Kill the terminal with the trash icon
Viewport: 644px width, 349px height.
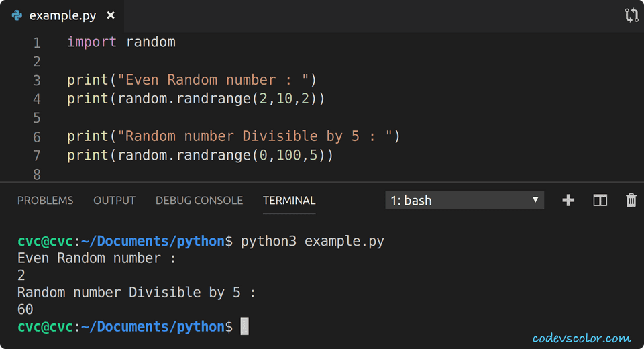(x=631, y=200)
